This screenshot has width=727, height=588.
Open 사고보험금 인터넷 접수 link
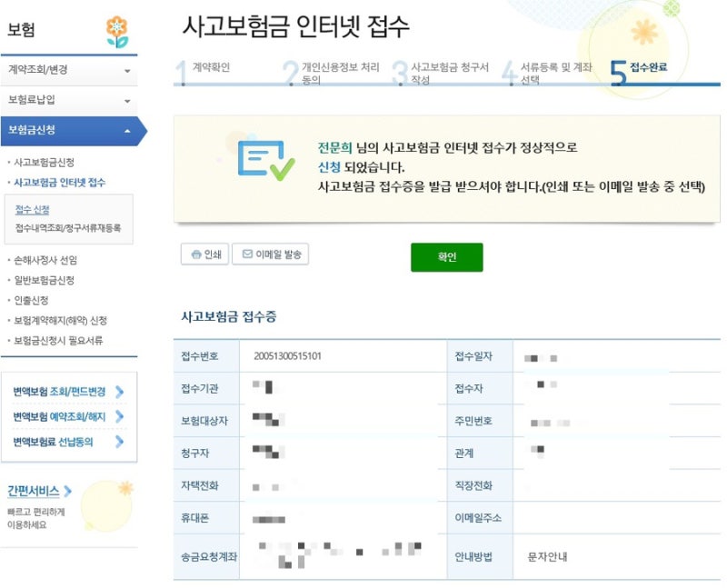[59, 183]
